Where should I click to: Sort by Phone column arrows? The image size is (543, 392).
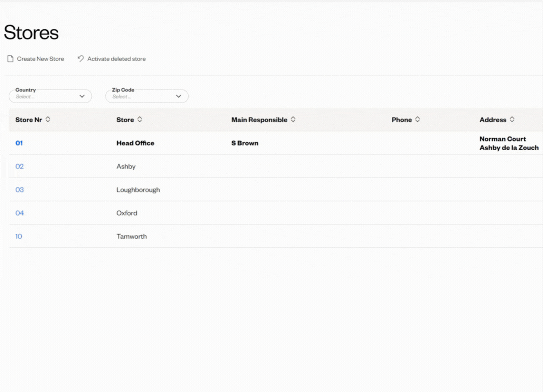[417, 119]
